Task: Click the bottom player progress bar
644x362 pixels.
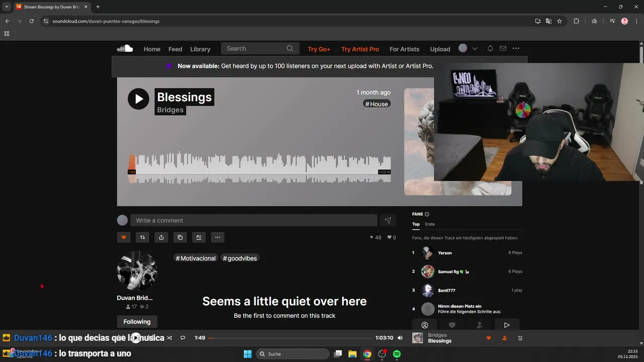Action: (x=290, y=338)
